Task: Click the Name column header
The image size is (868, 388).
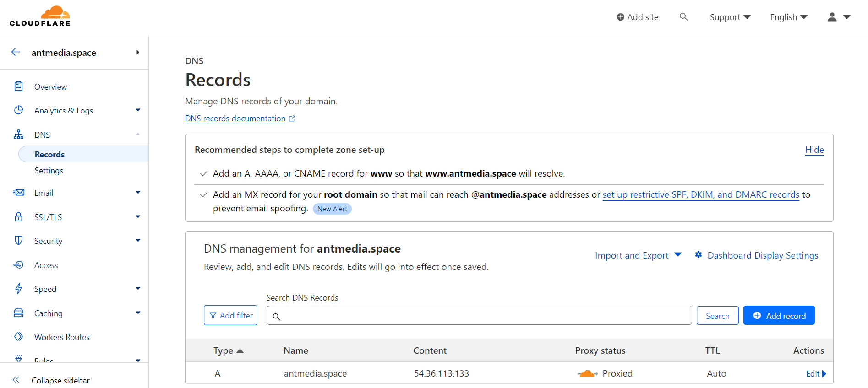Action: [x=296, y=350]
